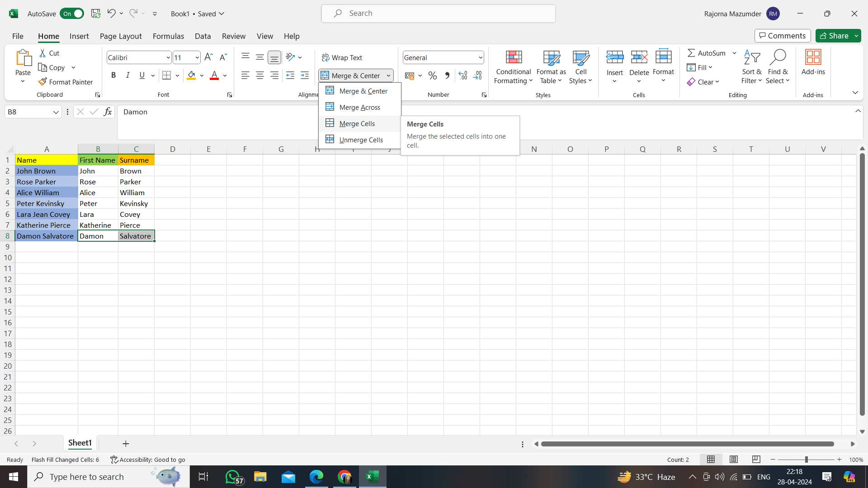Switch to Page Layout view in status bar
The image size is (868, 488).
tap(734, 460)
